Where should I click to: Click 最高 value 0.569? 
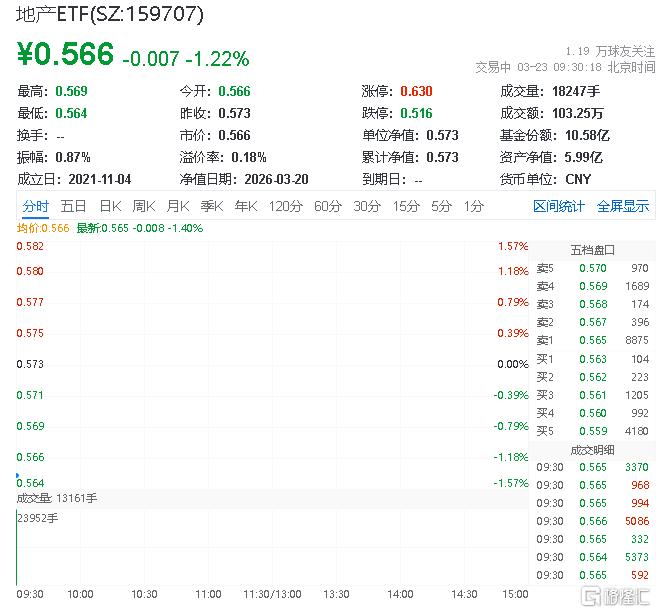pyautogui.click(x=72, y=91)
